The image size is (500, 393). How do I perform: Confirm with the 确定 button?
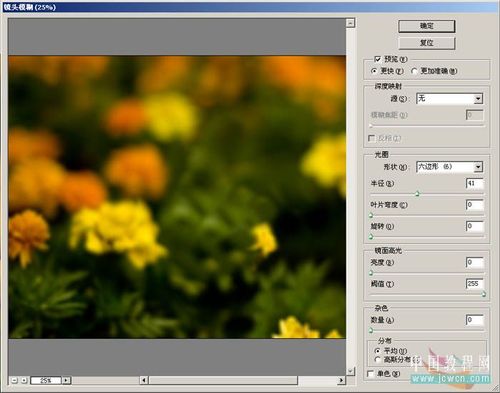coord(427,26)
